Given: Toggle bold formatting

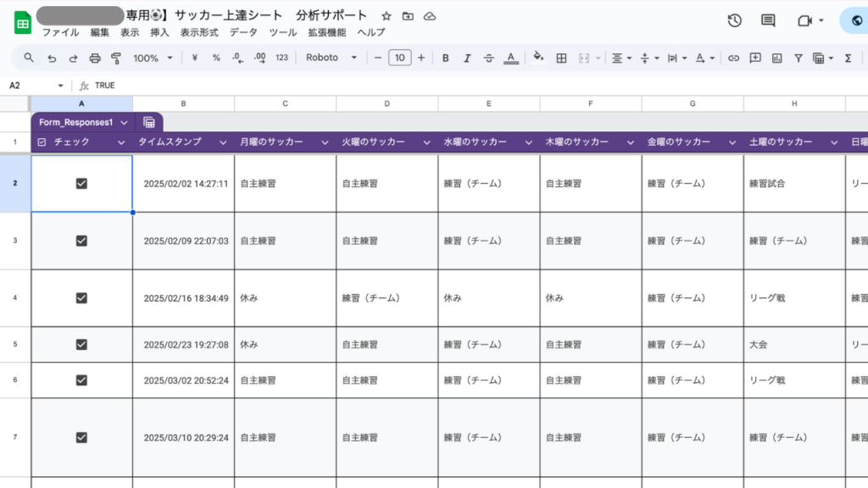Looking at the screenshot, I should coord(446,58).
